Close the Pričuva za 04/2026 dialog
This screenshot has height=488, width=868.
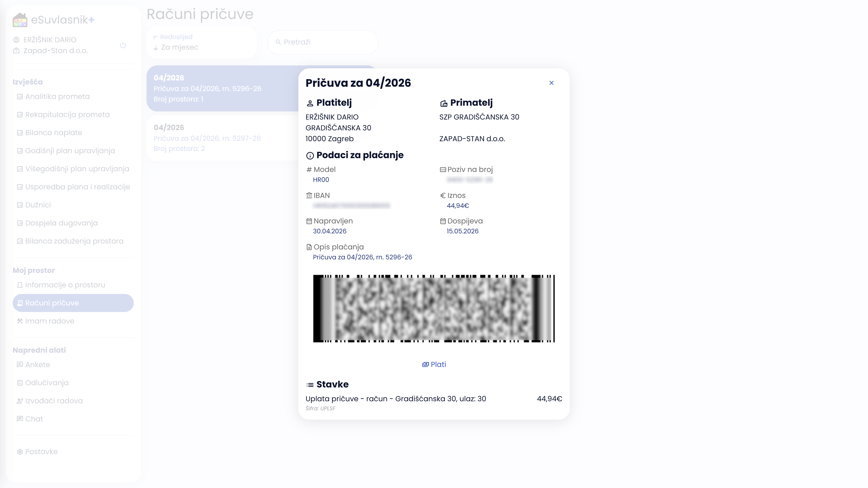pos(551,83)
